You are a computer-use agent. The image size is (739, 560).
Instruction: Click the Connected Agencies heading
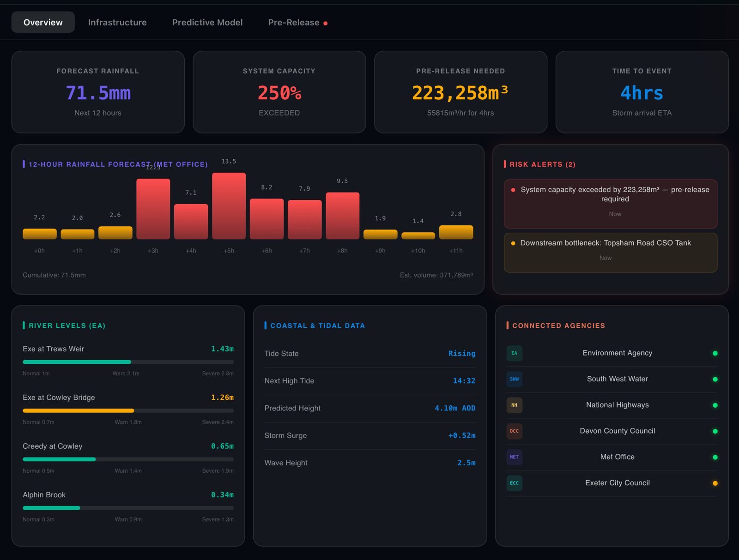[558, 325]
